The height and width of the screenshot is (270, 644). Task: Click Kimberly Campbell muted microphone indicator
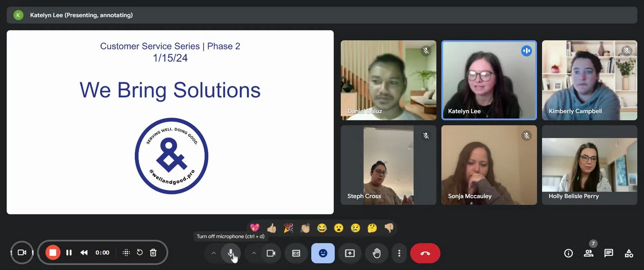point(627,51)
